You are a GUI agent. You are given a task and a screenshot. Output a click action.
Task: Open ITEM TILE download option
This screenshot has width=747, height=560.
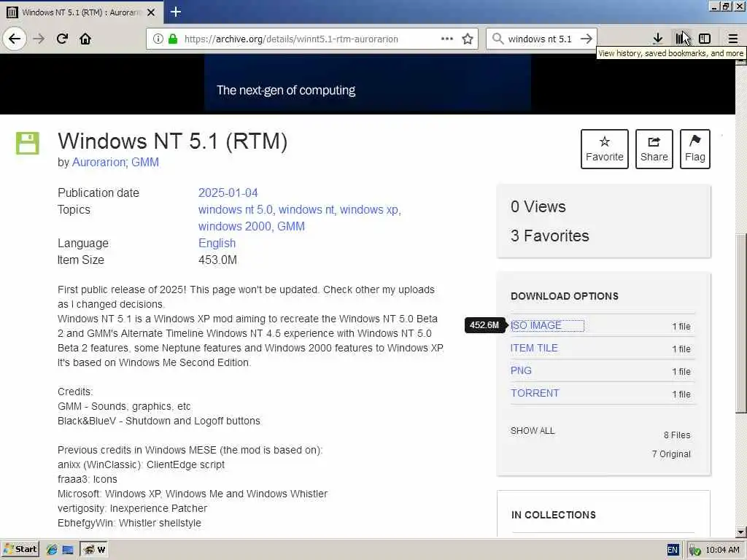(x=534, y=348)
